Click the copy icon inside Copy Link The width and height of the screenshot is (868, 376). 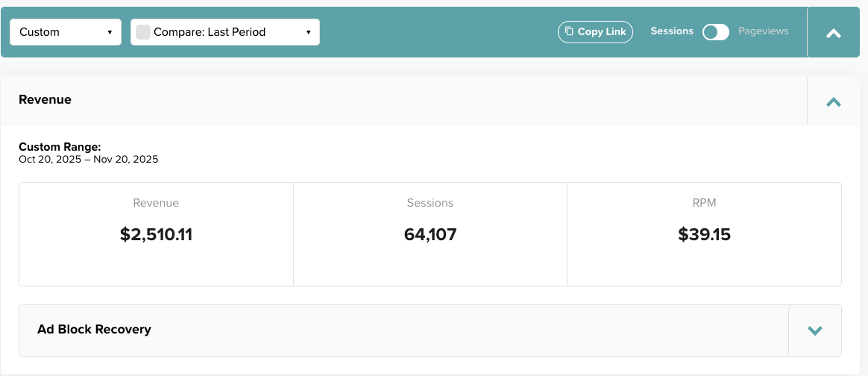[569, 31]
